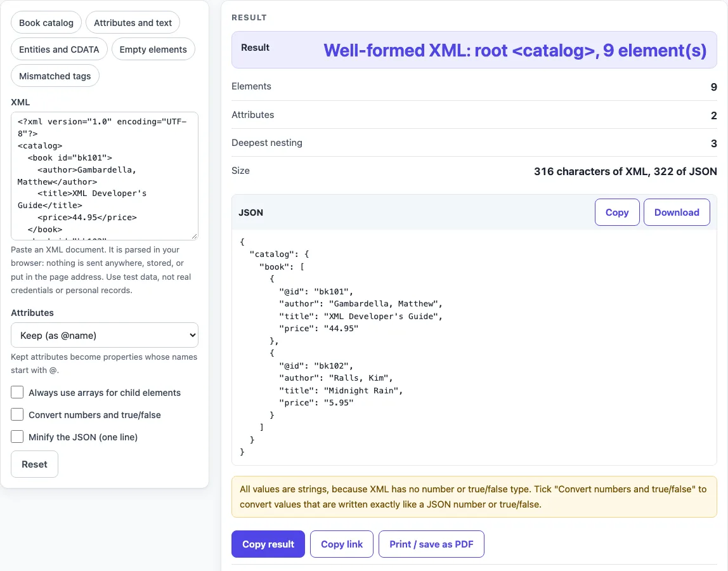Load the Mismatched tags example
The image size is (728, 571).
(x=55, y=75)
